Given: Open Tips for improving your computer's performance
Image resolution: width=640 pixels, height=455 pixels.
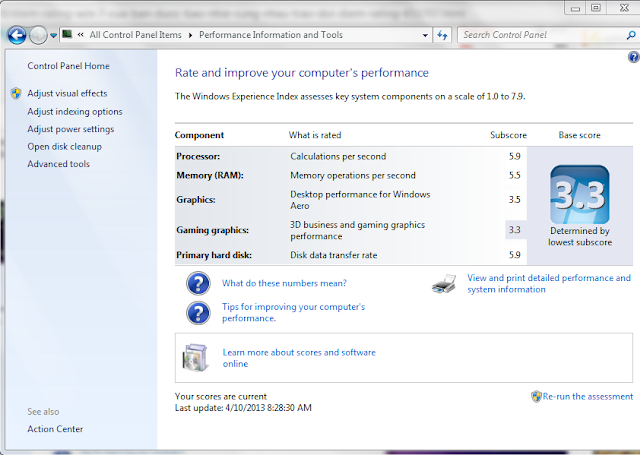Looking at the screenshot, I should coord(293,313).
